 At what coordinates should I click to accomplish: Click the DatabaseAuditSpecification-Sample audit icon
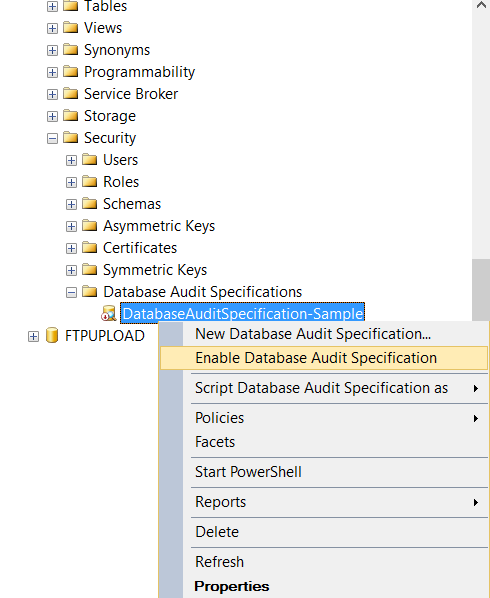109,313
